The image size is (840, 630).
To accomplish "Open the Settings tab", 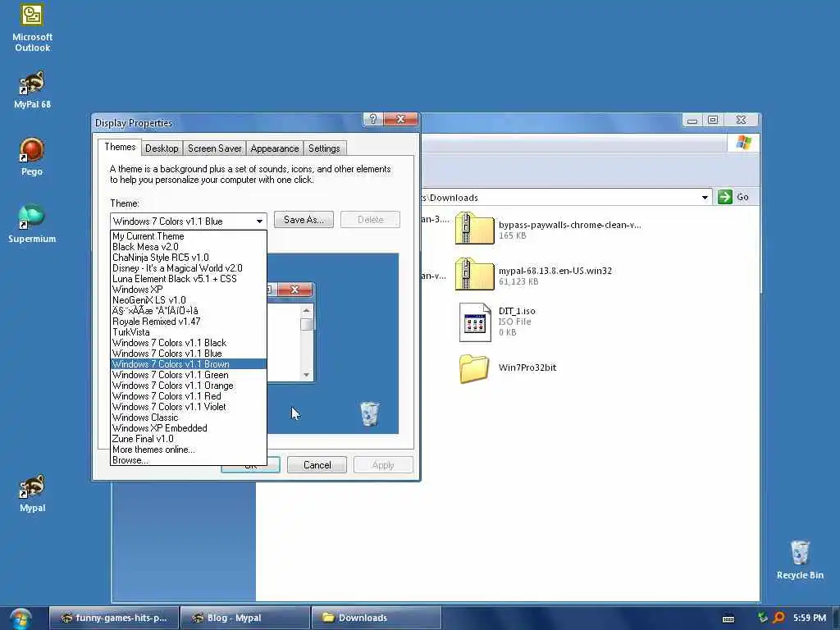I will click(x=324, y=148).
